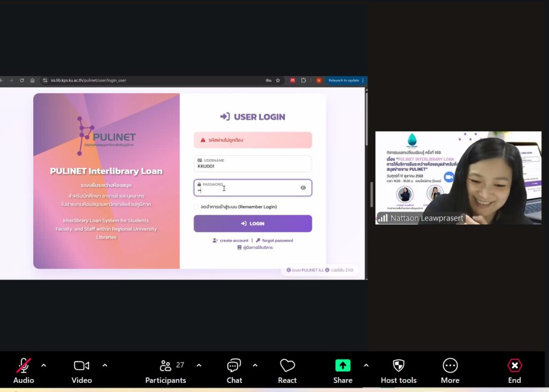The height and width of the screenshot is (392, 549).
Task: Toggle the camera with the Video icon
Action: [x=81, y=366]
